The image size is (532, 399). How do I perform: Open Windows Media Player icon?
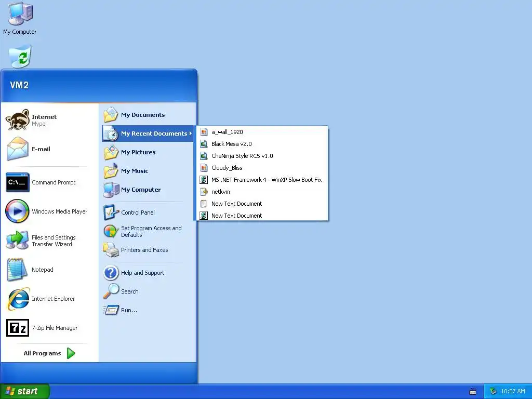point(17,211)
